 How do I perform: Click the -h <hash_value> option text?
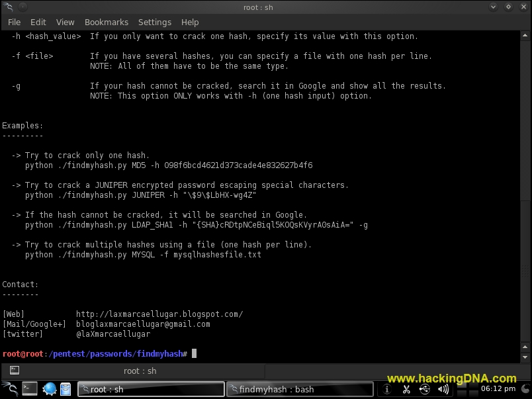[x=46, y=36]
